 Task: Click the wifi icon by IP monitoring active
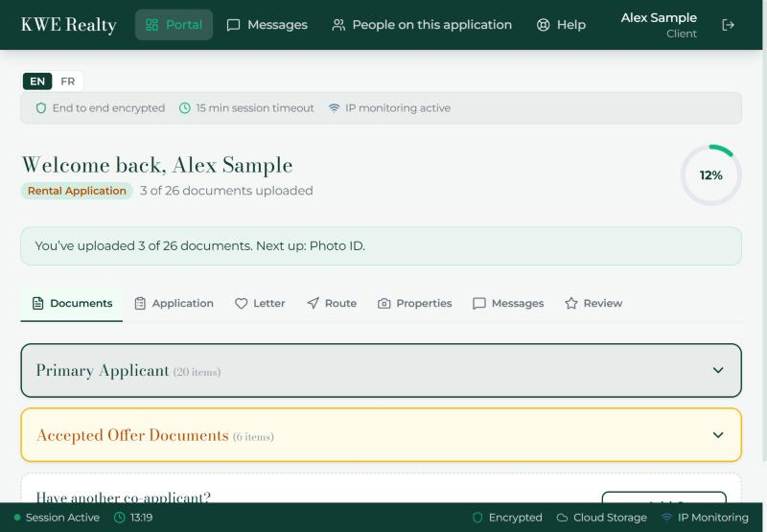334,108
